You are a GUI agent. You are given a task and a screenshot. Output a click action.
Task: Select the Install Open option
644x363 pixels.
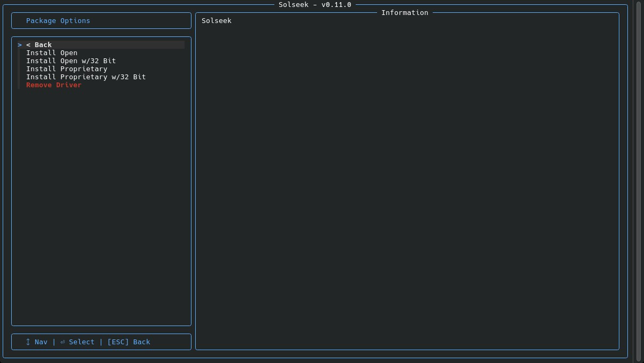click(x=52, y=52)
